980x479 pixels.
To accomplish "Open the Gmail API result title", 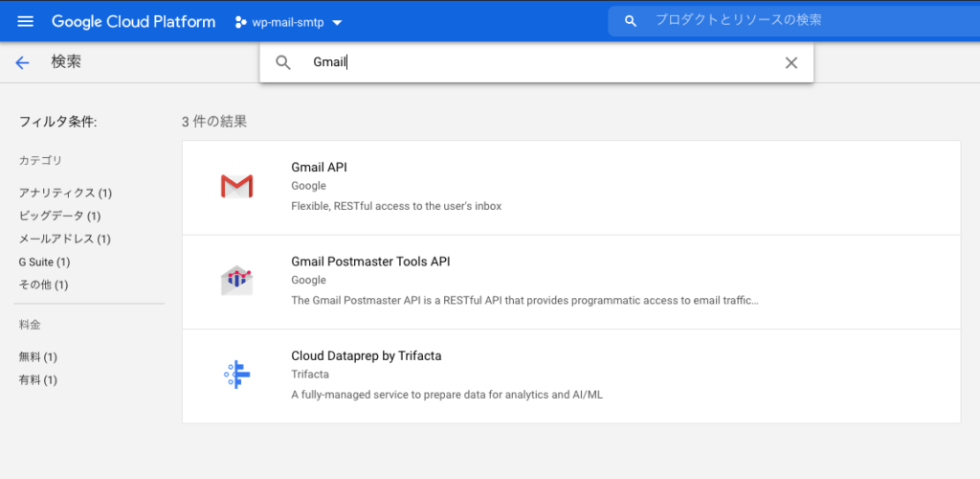I will coord(319,167).
